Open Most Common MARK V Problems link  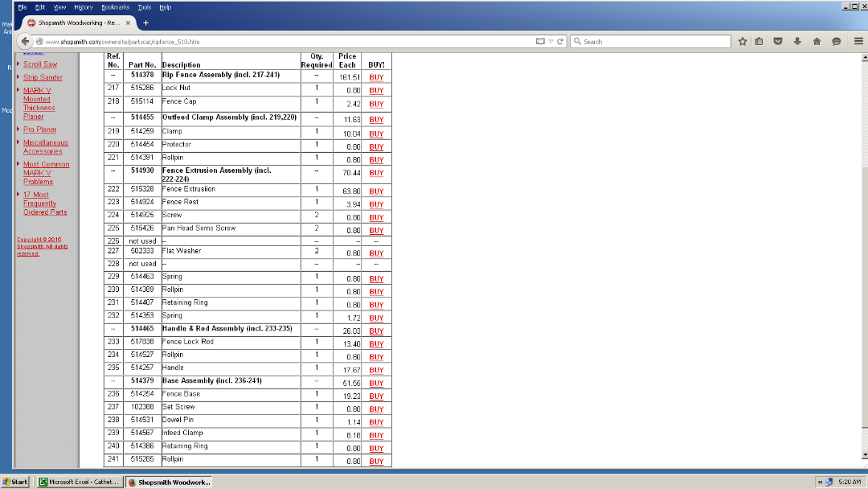(x=46, y=173)
